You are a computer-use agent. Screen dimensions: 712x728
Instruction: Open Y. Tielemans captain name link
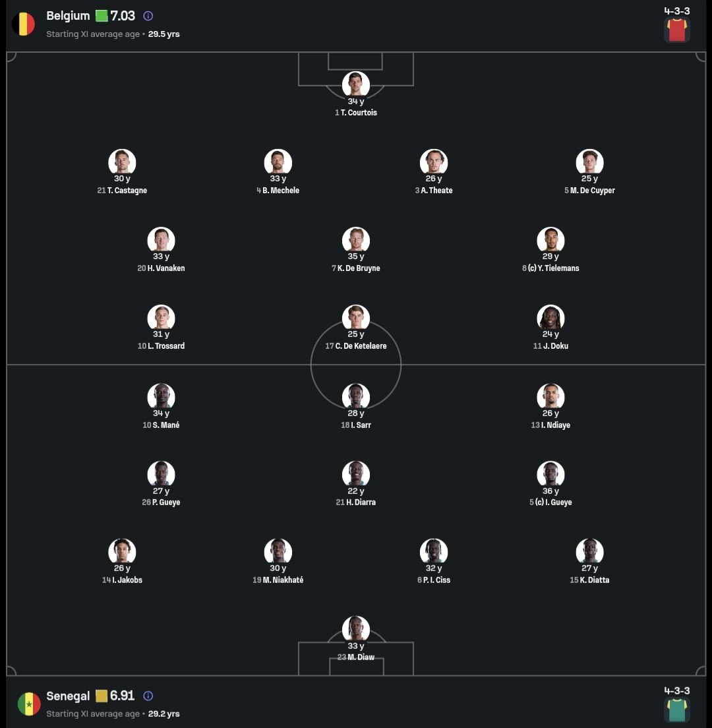coord(553,268)
